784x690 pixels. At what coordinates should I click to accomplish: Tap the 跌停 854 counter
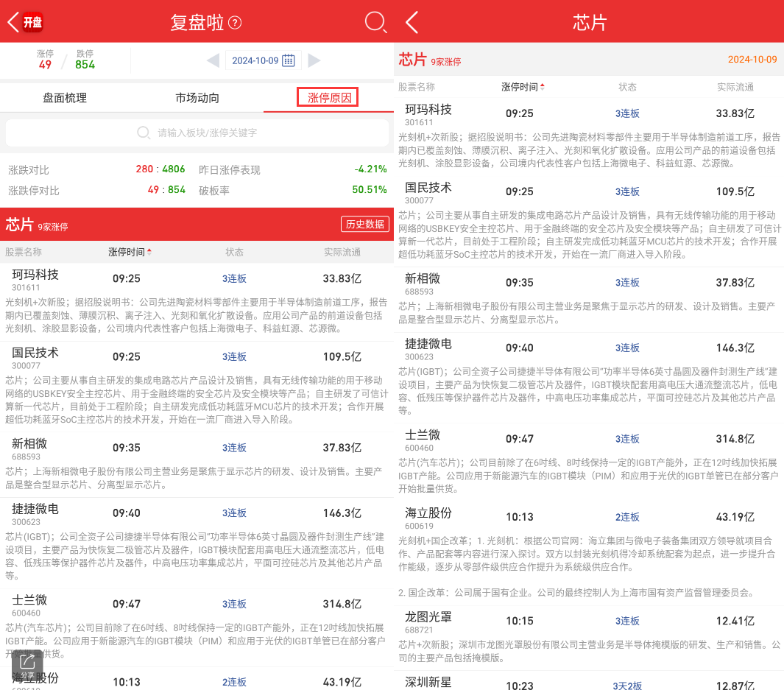[x=85, y=60]
